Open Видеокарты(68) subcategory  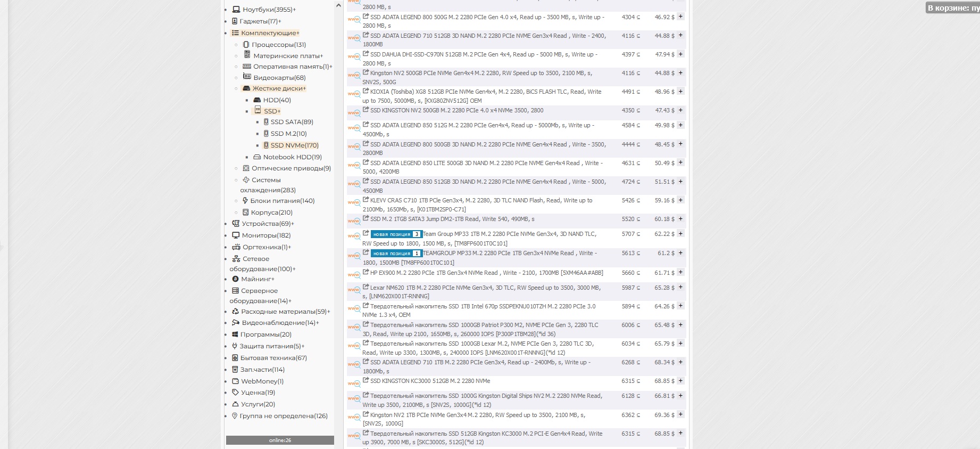[x=279, y=78]
